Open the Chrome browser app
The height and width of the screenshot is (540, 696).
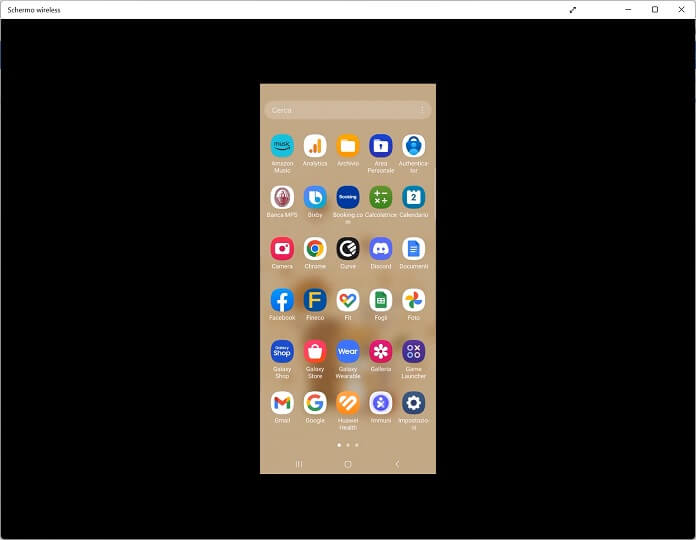click(x=315, y=248)
